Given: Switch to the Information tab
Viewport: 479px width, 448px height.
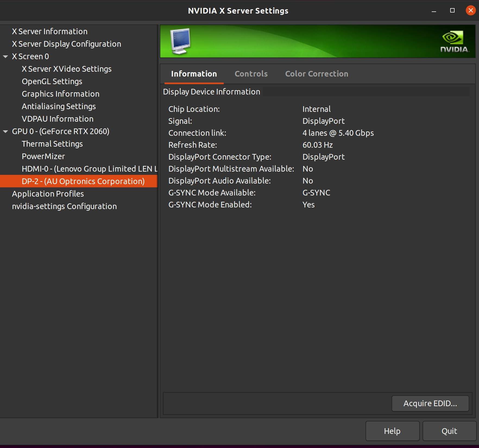Looking at the screenshot, I should tap(194, 74).
